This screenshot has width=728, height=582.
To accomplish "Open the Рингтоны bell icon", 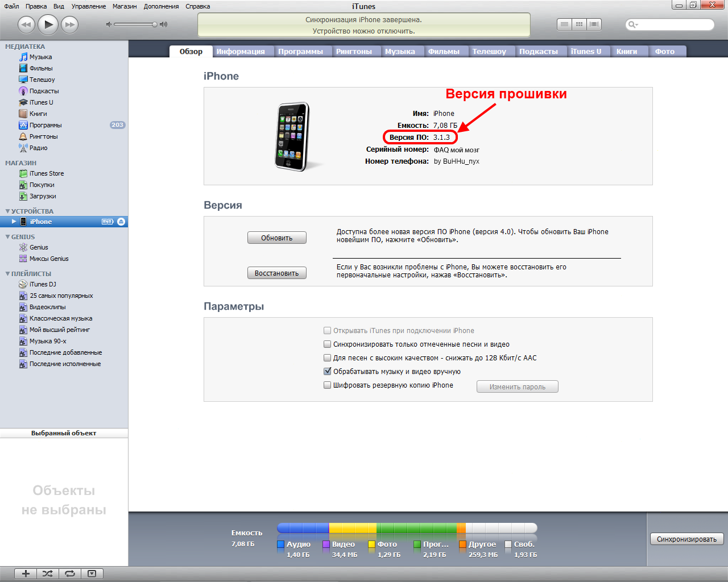I will click(23, 136).
